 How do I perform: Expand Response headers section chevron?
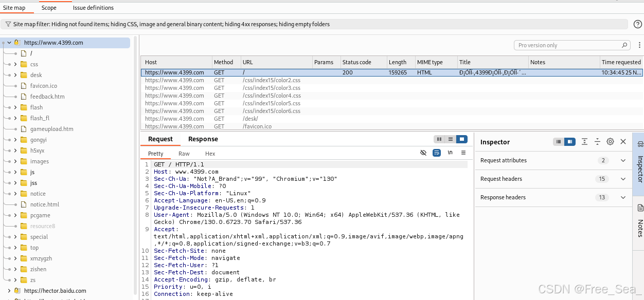[x=623, y=197]
